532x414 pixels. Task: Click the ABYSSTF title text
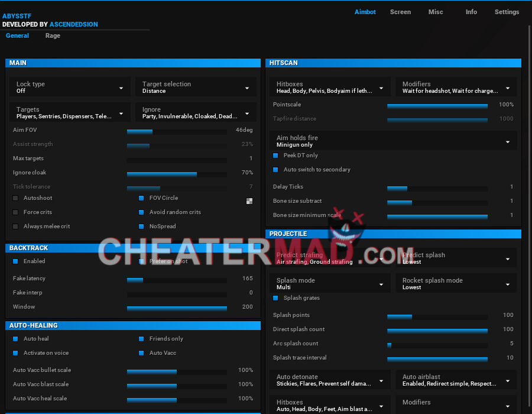(17, 16)
